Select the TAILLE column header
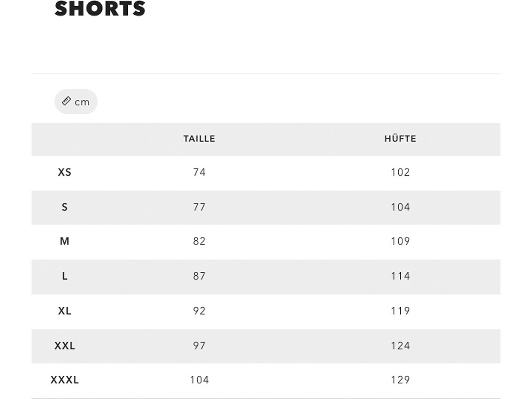This screenshot has width=532, height=399. coord(199,139)
